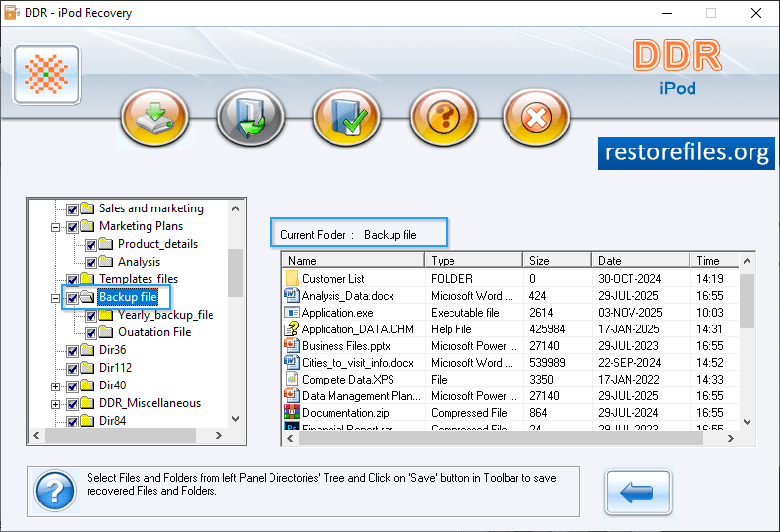Click the Analysis folder icon in tree
This screenshot has width=780, height=532.
(x=106, y=261)
